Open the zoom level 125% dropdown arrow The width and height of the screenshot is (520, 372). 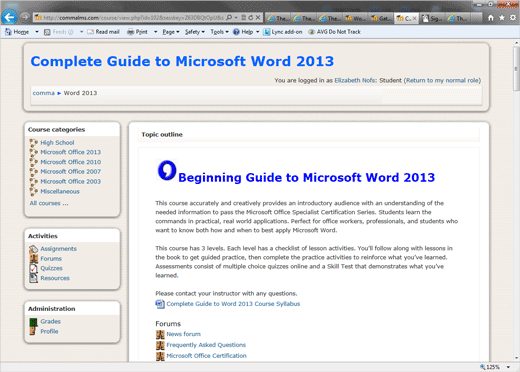(508, 367)
